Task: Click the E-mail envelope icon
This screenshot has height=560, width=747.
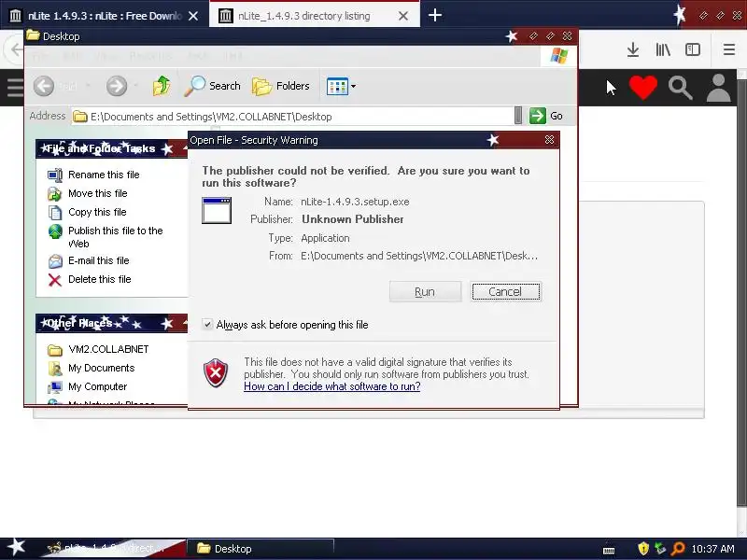Action: coord(55,261)
